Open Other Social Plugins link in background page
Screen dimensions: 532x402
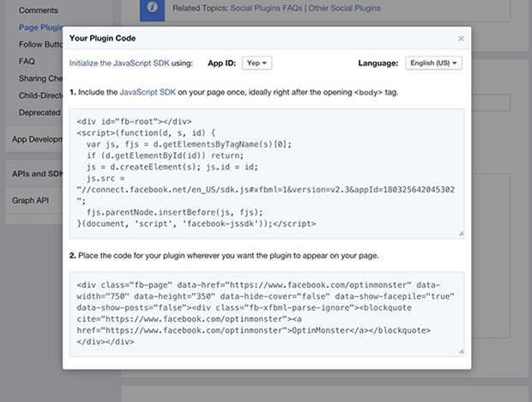click(344, 8)
